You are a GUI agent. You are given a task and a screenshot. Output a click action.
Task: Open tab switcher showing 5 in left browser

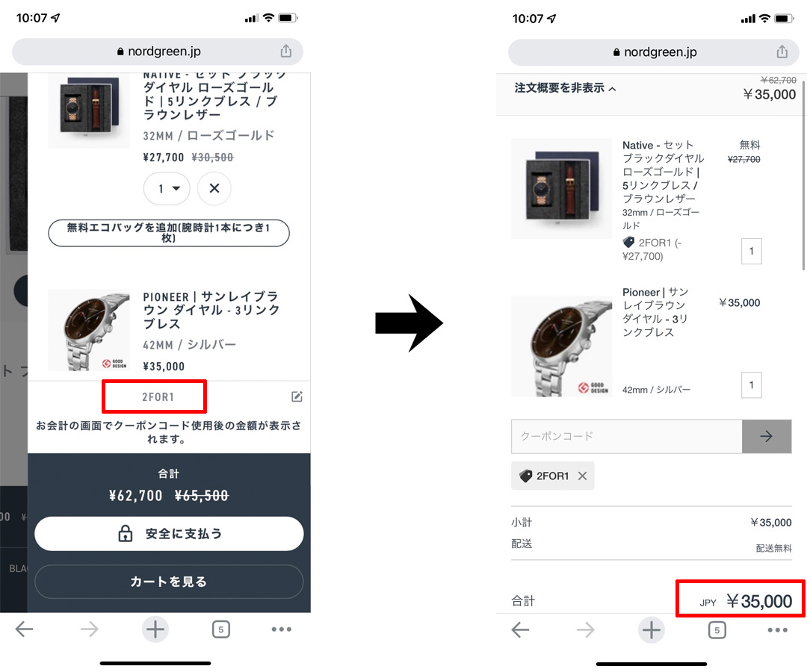(x=220, y=629)
